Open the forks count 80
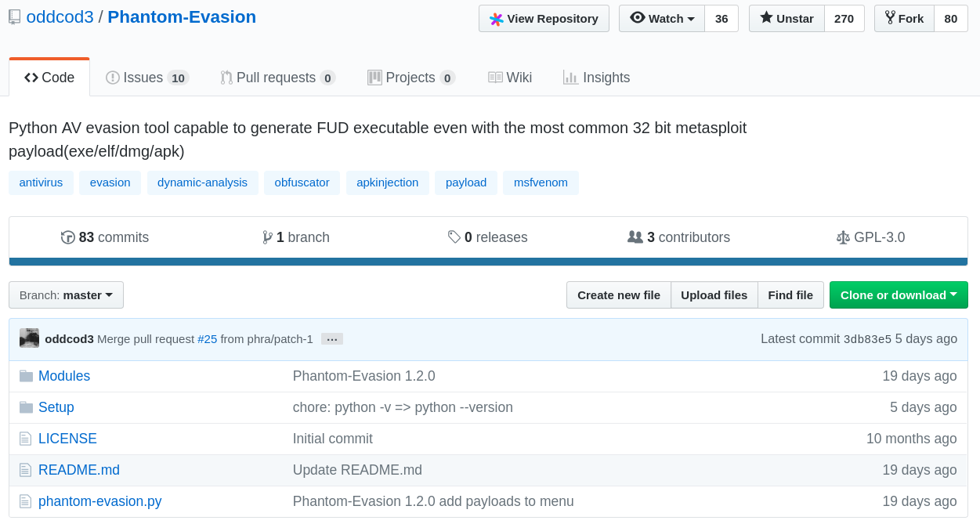Image resolution: width=980 pixels, height=524 pixels. click(x=951, y=19)
